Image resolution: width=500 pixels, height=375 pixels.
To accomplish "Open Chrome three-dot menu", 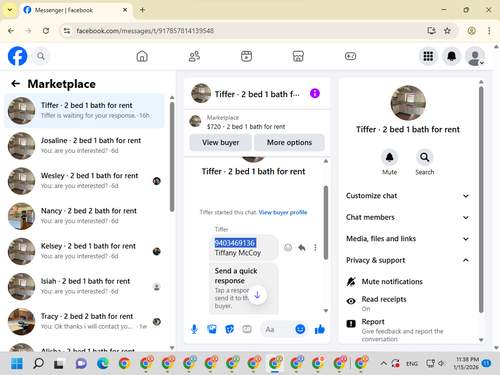I will [x=489, y=31].
